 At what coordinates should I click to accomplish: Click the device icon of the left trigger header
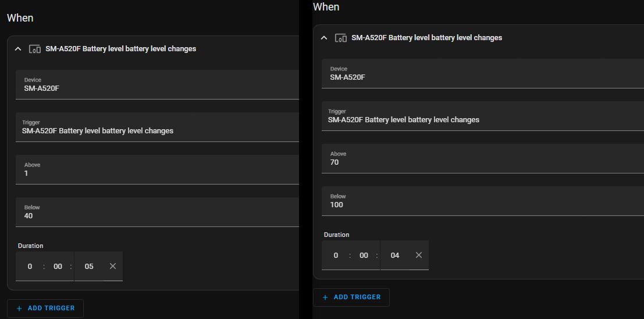click(x=35, y=49)
